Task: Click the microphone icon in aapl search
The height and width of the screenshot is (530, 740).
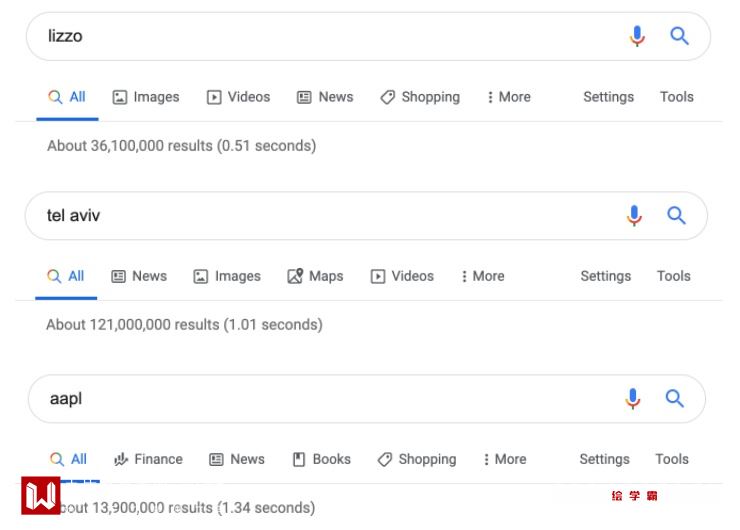Action: point(632,399)
